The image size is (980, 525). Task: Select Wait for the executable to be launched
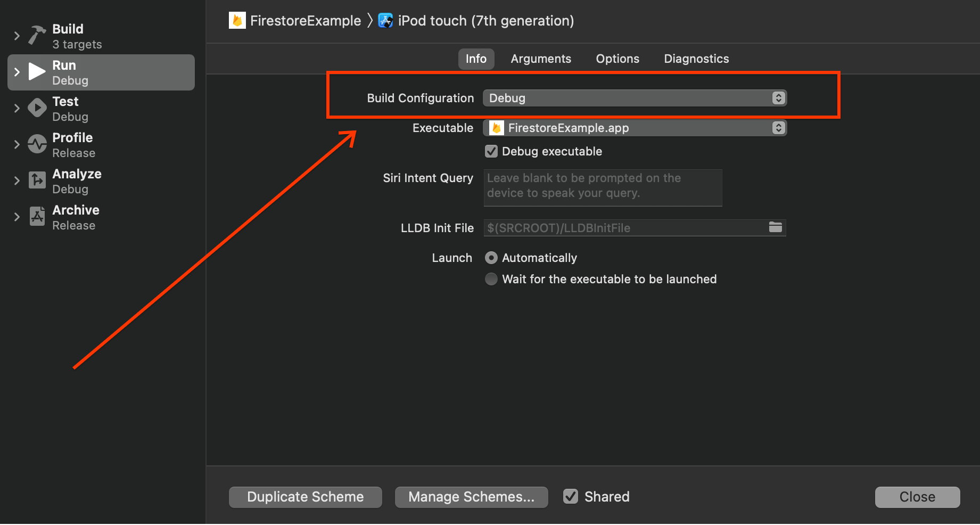pos(491,278)
